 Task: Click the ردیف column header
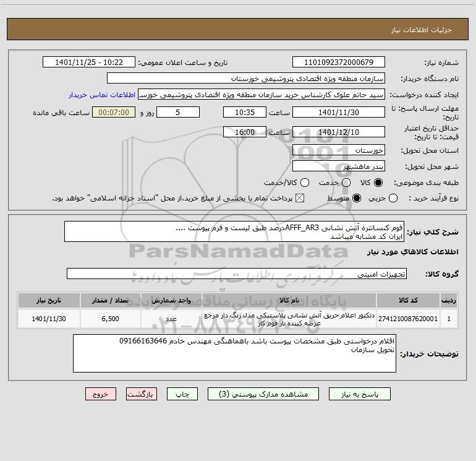[449, 300]
